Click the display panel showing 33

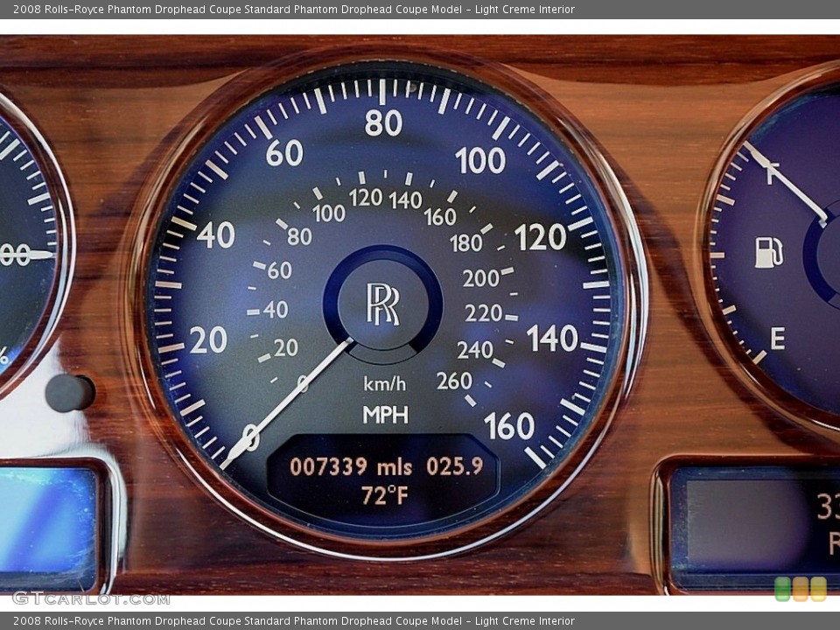(755, 527)
